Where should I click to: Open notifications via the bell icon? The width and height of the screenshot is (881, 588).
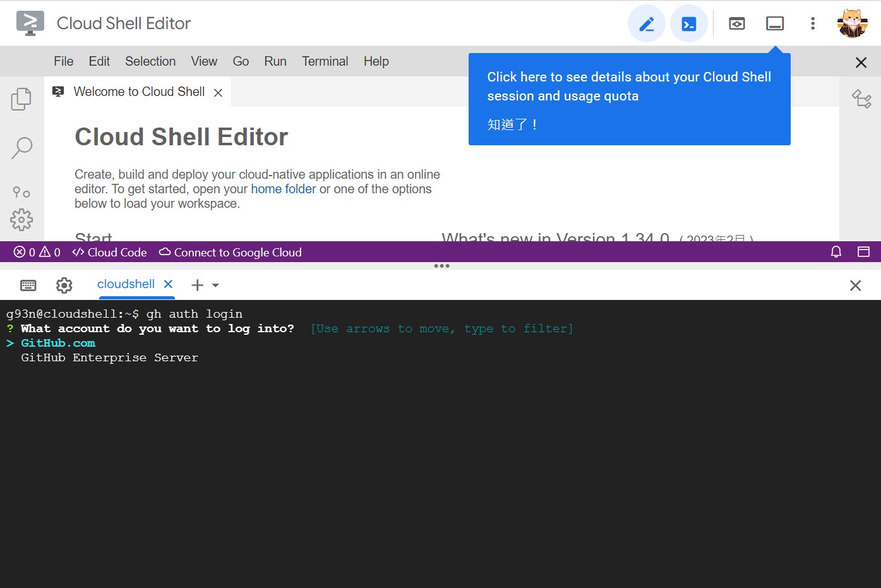[x=836, y=251]
